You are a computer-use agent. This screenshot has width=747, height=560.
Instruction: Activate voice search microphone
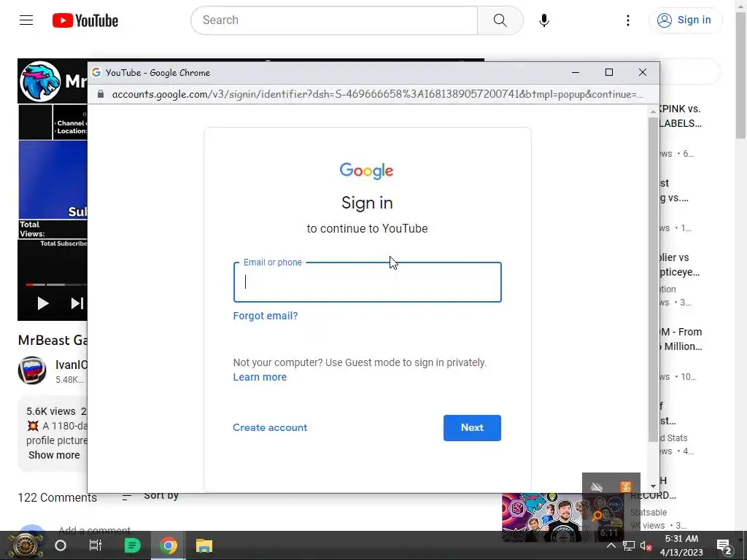pyautogui.click(x=544, y=20)
